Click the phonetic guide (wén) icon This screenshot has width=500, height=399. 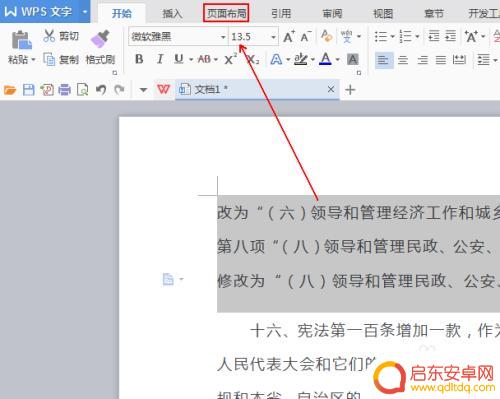[x=347, y=36]
